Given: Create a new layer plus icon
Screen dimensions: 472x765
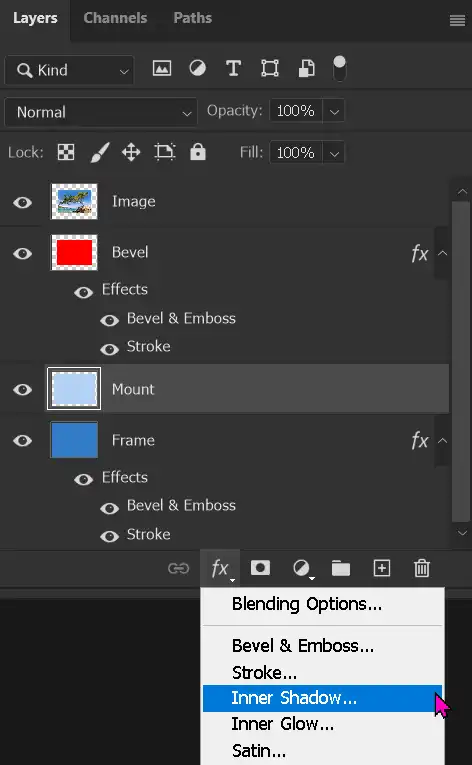Looking at the screenshot, I should coord(382,568).
